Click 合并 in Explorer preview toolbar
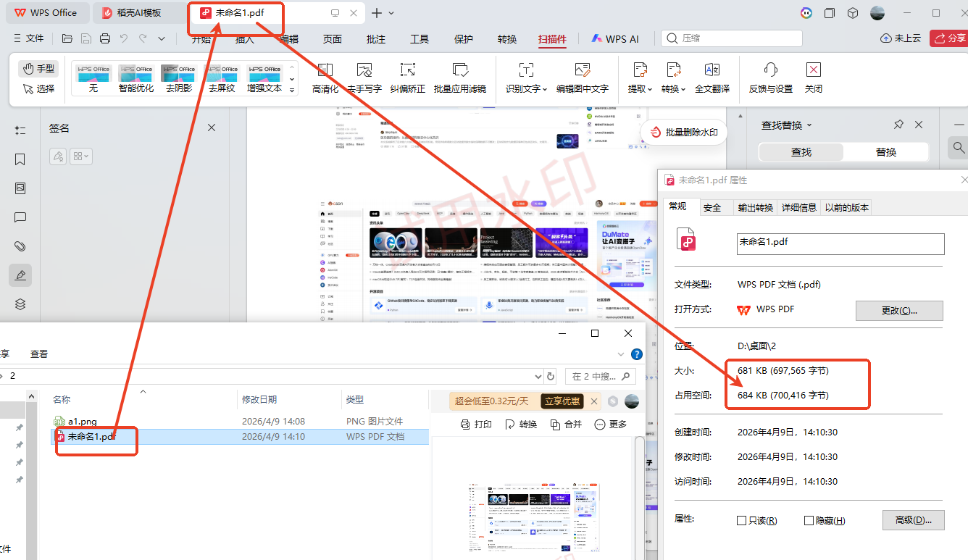 (566, 425)
